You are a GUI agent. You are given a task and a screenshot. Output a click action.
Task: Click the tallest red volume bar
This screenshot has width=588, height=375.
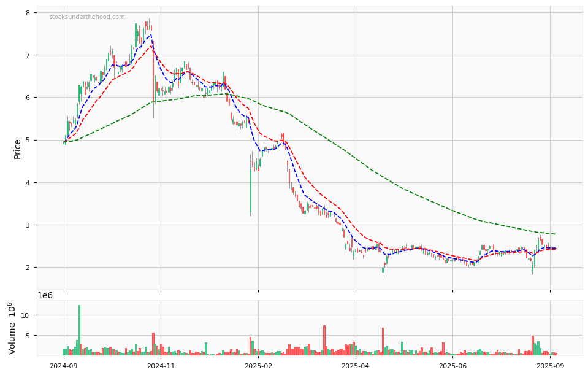324,340
